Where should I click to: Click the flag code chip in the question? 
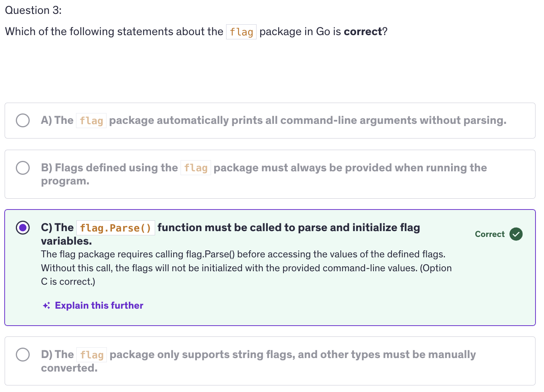tap(241, 32)
